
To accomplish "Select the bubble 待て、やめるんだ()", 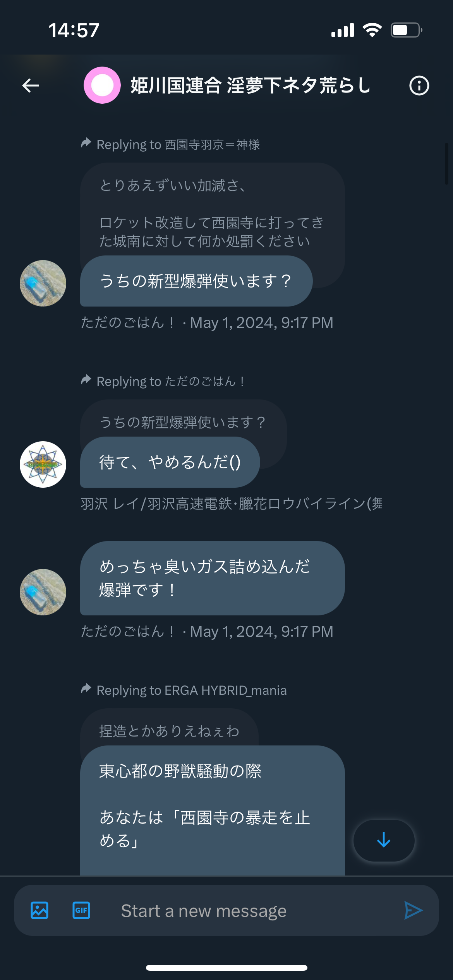I will coord(170,462).
